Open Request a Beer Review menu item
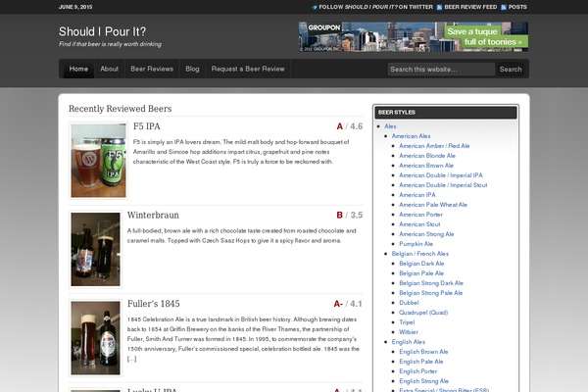Viewport: 588px width, 392px height. click(248, 69)
